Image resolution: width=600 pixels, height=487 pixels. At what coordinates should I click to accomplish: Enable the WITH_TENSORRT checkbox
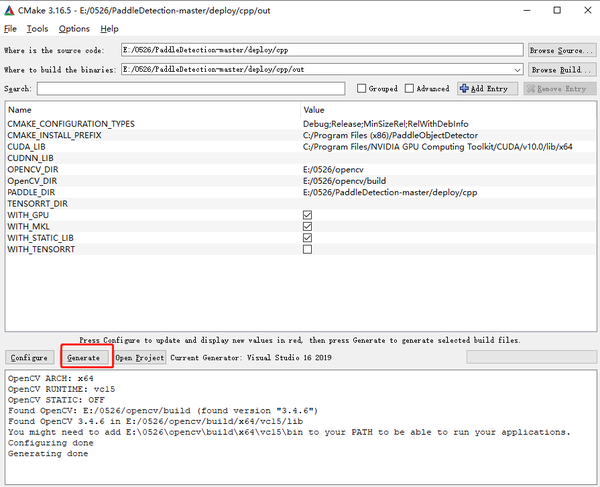(x=307, y=249)
